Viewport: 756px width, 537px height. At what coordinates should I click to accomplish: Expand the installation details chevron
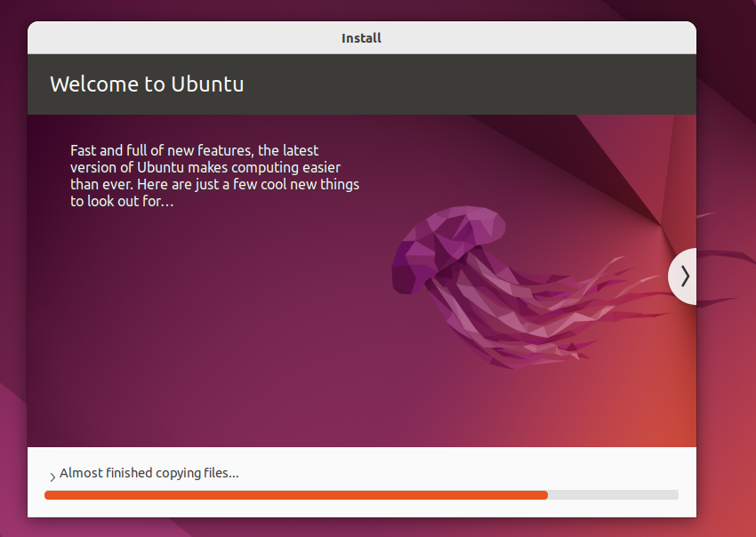click(52, 477)
